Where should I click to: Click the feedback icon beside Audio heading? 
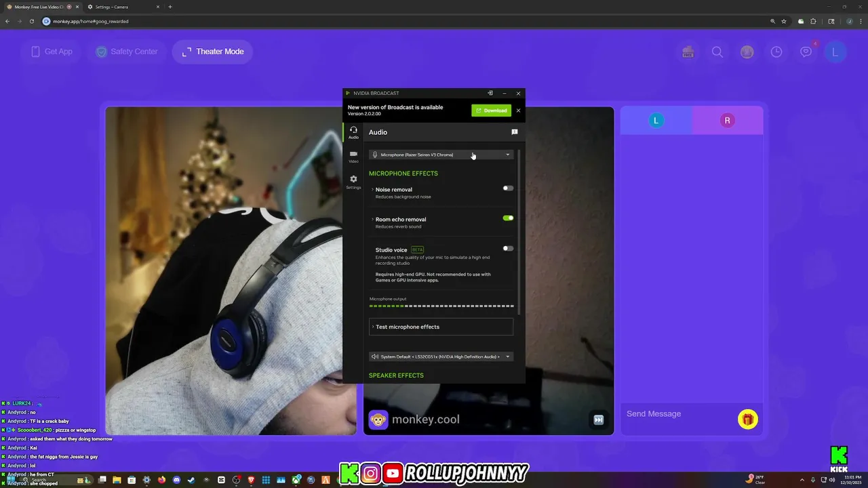click(x=514, y=132)
